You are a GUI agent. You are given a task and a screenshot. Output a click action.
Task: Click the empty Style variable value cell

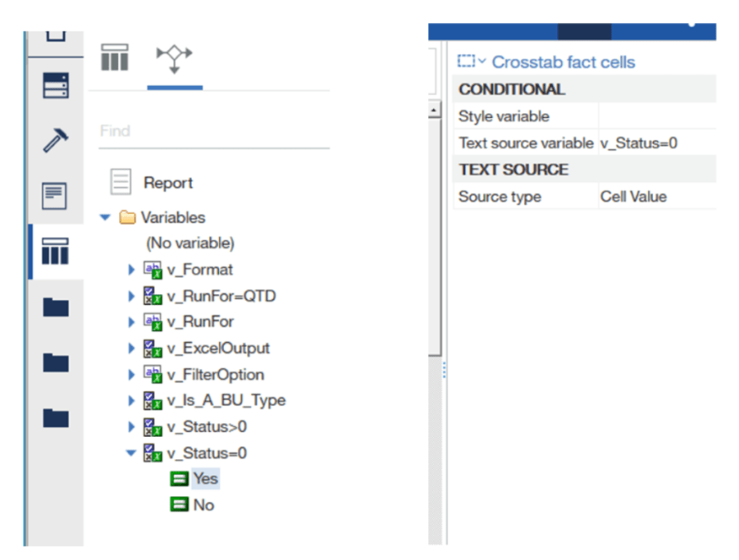[657, 116]
